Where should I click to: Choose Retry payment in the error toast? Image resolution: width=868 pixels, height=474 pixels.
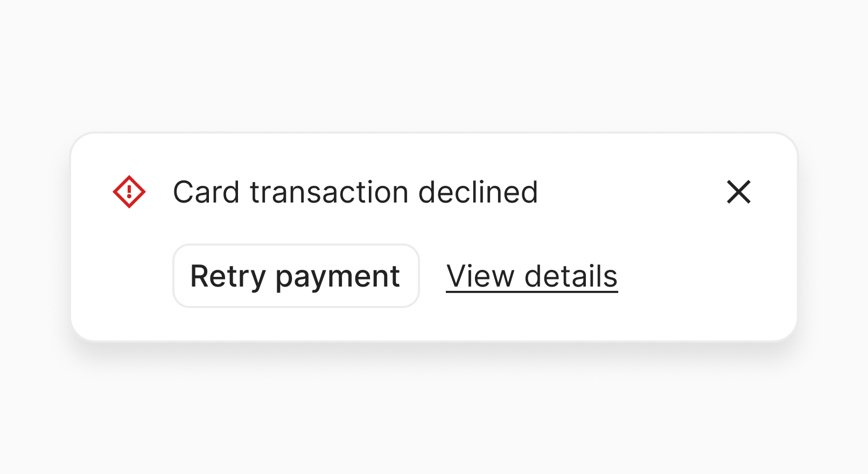(296, 276)
